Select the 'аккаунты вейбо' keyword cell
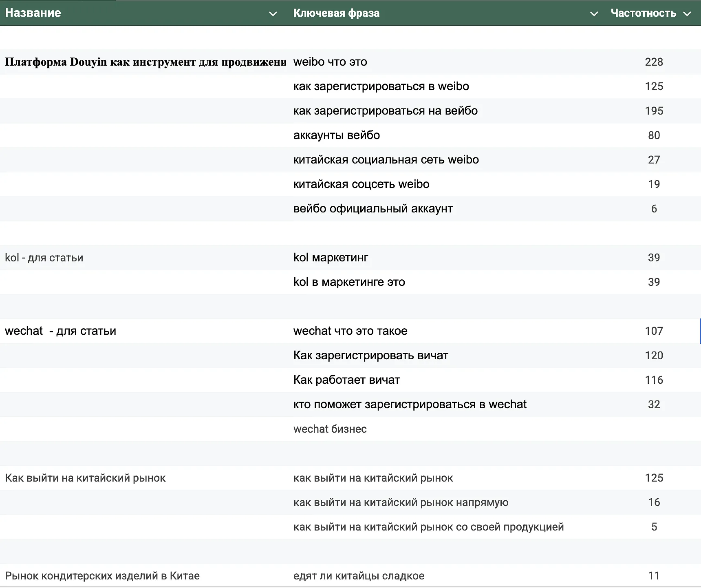 pyautogui.click(x=336, y=135)
